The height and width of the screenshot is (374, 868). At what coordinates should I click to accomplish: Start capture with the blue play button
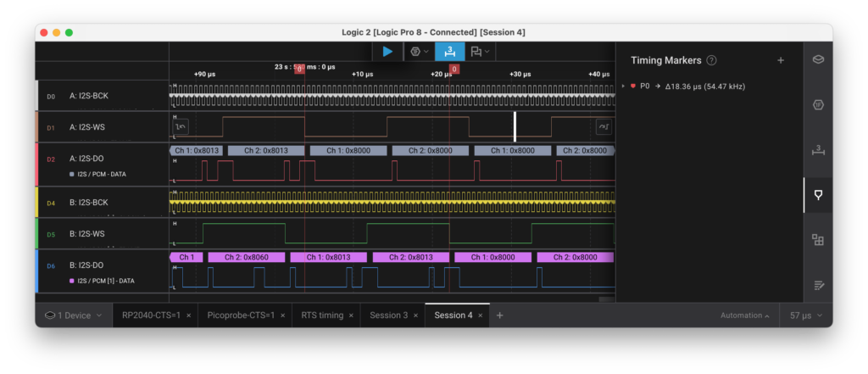point(387,52)
